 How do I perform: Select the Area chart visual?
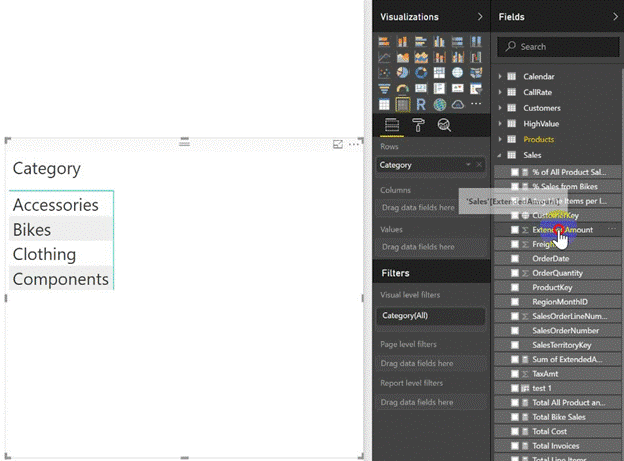pos(402,57)
